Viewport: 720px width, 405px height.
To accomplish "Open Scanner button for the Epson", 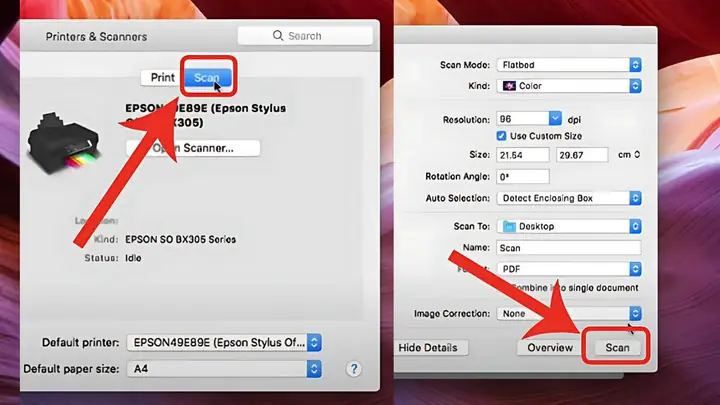I will coord(193,148).
